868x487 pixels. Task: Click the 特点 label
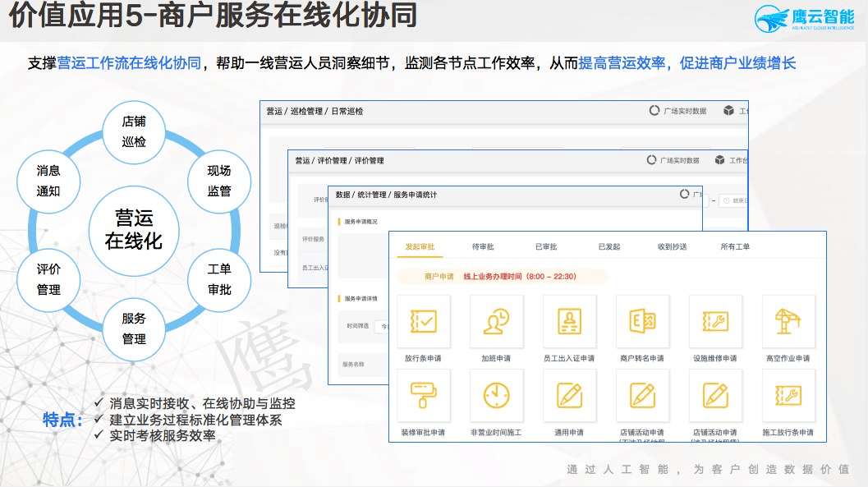62,420
